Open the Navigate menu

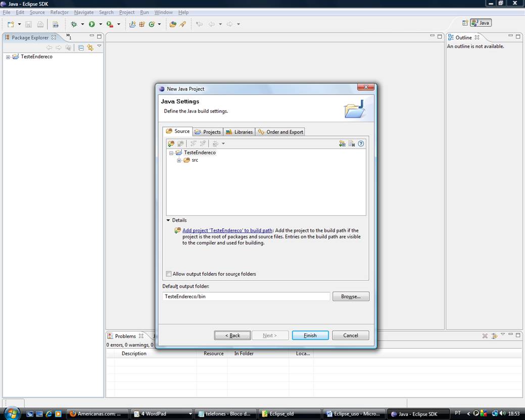point(84,13)
